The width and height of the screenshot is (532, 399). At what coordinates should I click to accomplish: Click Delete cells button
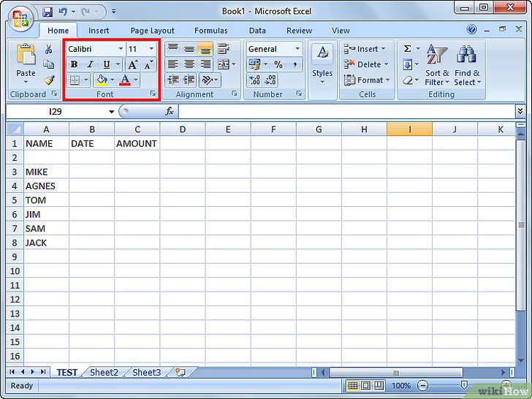[366, 64]
